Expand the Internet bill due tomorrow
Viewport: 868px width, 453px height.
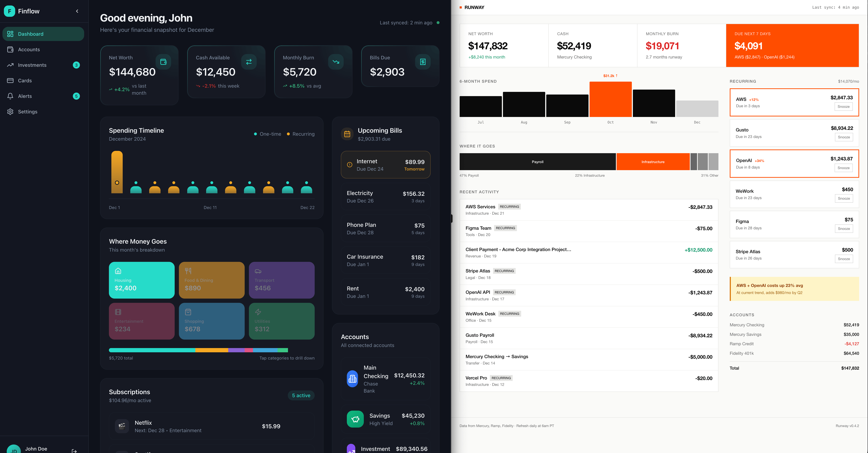tap(385, 165)
